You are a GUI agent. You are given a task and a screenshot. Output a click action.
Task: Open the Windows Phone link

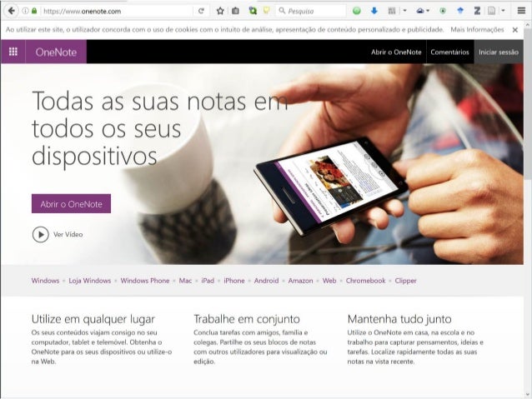[145, 281]
